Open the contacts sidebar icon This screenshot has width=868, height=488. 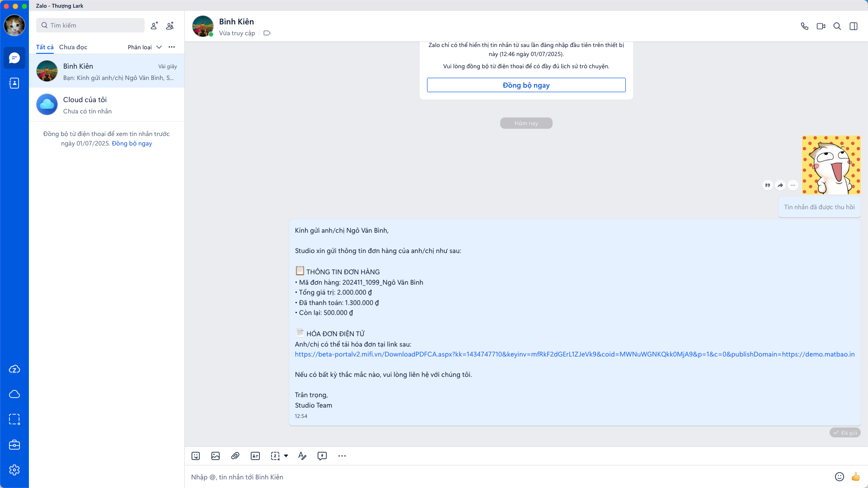[14, 83]
